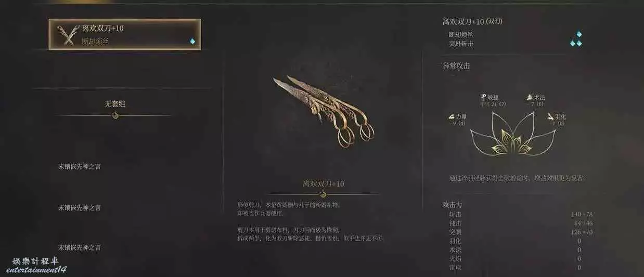Click the 异常攻击 section heading
The height and width of the screenshot is (277, 644).
pos(456,66)
